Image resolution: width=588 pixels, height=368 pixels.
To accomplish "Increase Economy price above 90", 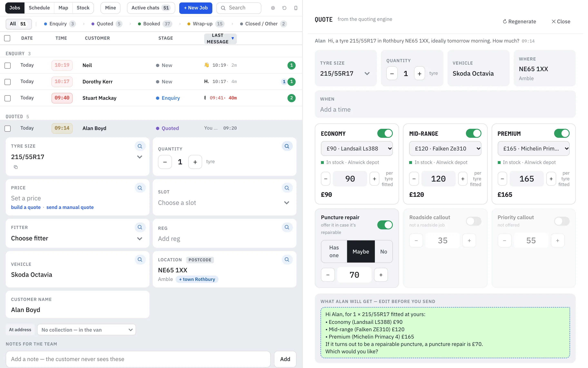I will tap(374, 179).
